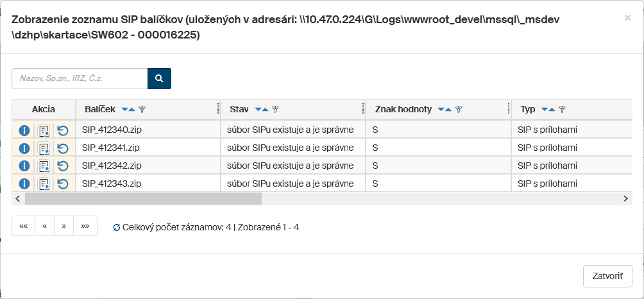Refresh the total record count icon
Viewport: 644px width, 299px height.
(116, 227)
